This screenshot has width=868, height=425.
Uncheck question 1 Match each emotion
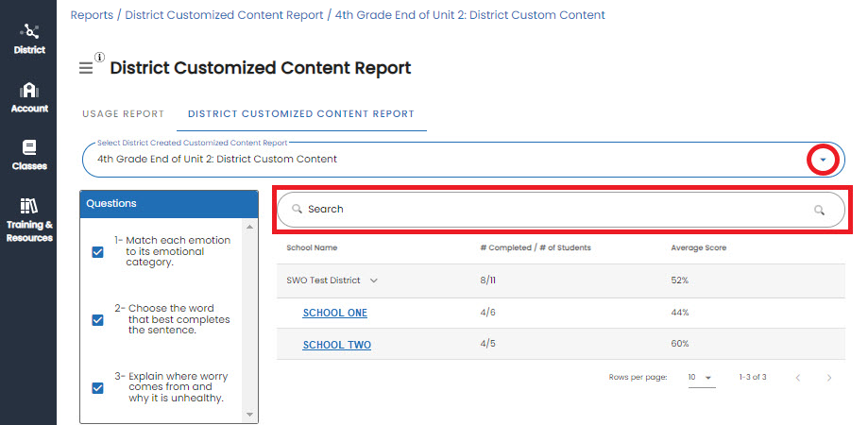tap(97, 252)
